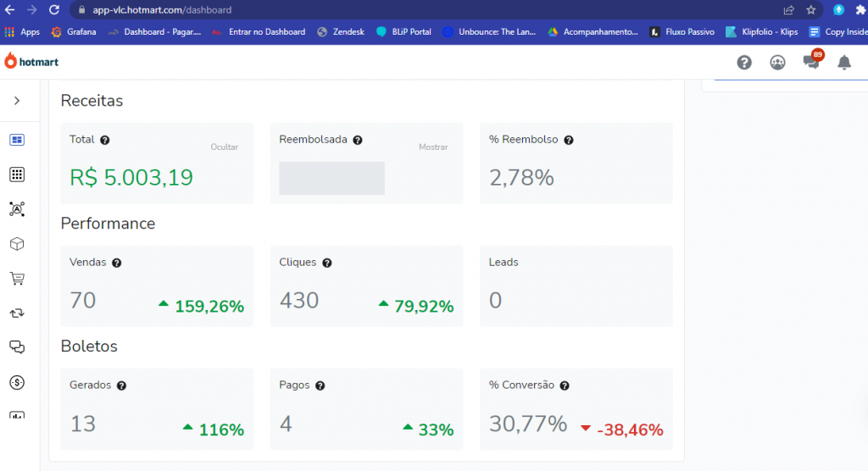This screenshot has height=471, width=868.
Task: Hide total revenue with Ocultar
Action: coord(224,147)
